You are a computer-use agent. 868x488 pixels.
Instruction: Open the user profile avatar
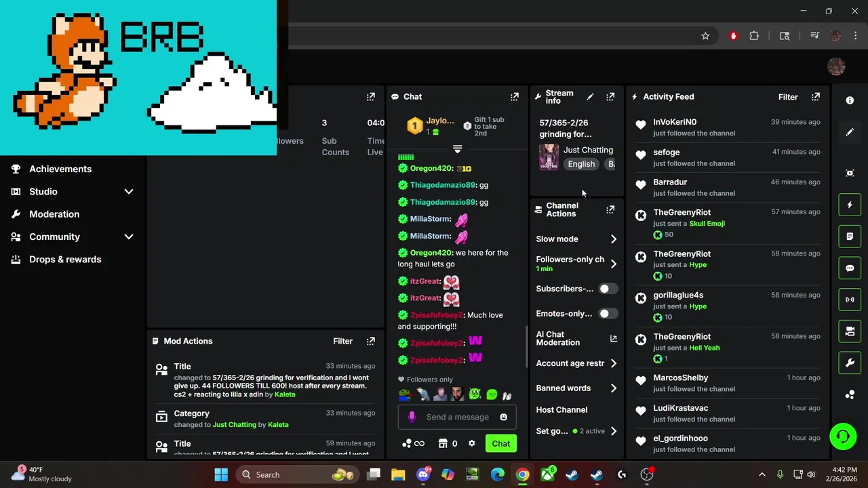(836, 66)
